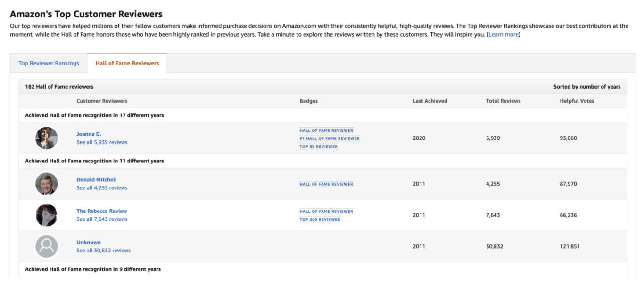Follow the Learn more link
This screenshot has height=292, width=644.
pos(504,35)
